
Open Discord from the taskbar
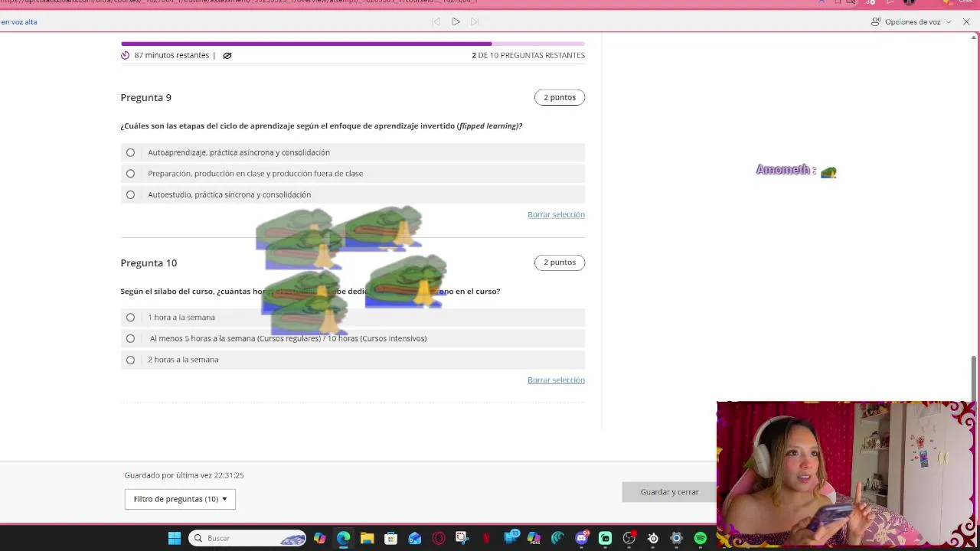582,538
